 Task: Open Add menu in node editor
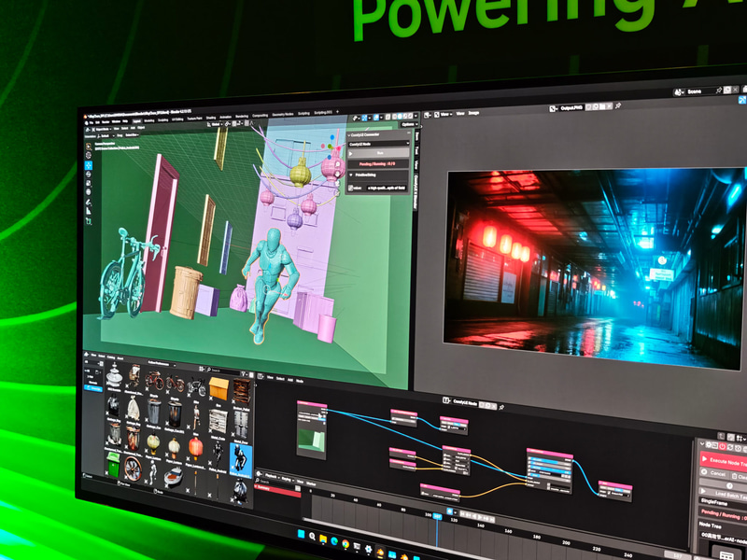(290, 380)
